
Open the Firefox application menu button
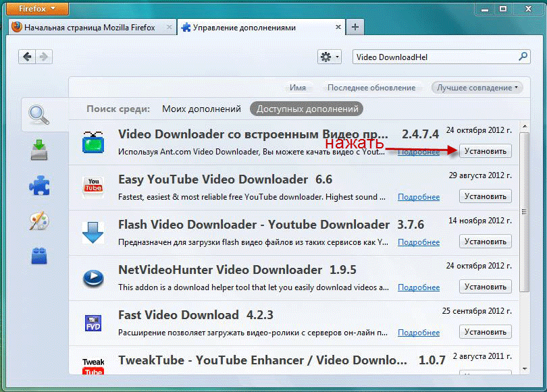(37, 8)
